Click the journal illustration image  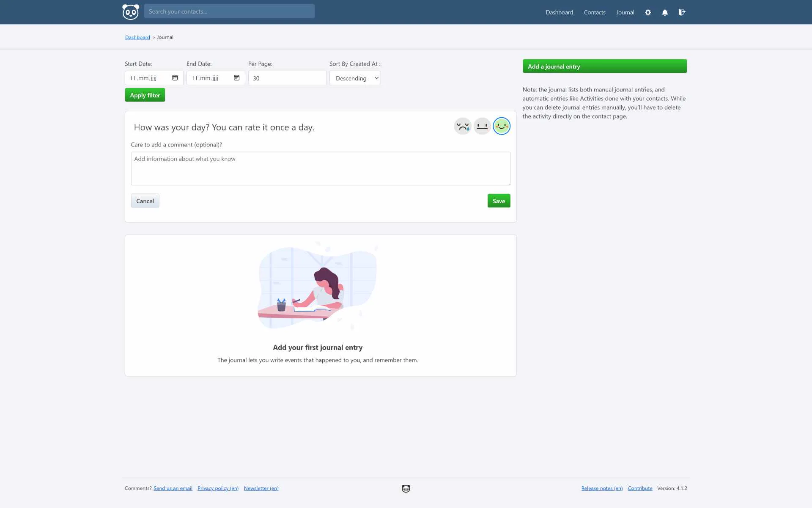pos(318,287)
